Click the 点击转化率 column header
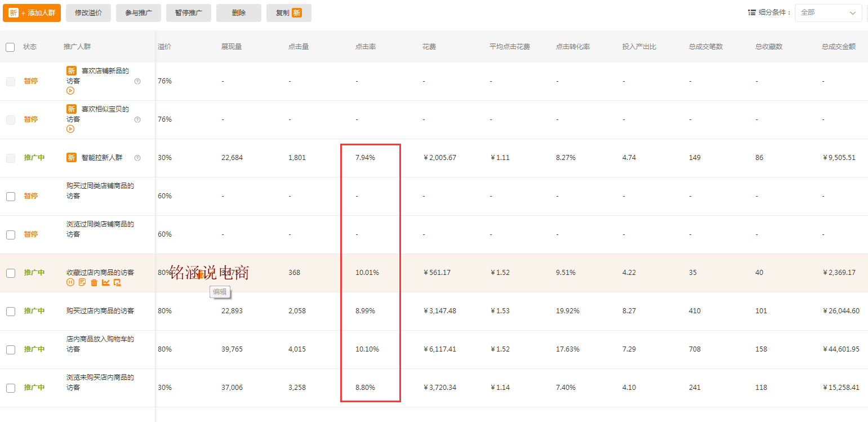Screen dimensions: 868x422 coord(573,47)
